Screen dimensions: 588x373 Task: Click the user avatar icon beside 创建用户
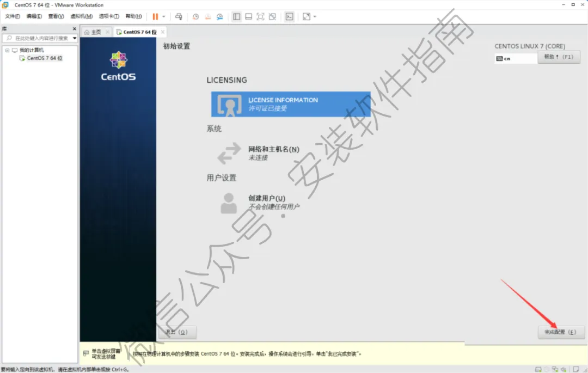coord(228,203)
